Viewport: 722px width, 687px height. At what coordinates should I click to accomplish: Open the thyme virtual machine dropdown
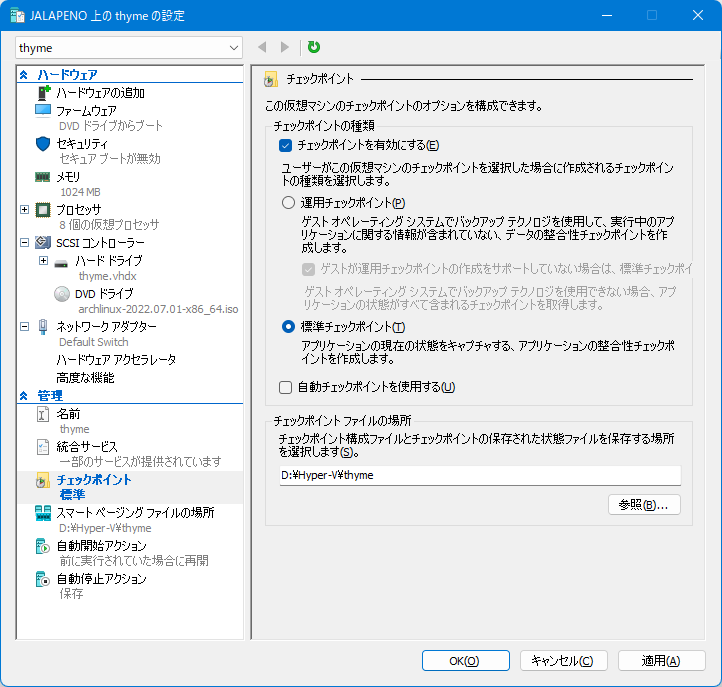point(129,48)
